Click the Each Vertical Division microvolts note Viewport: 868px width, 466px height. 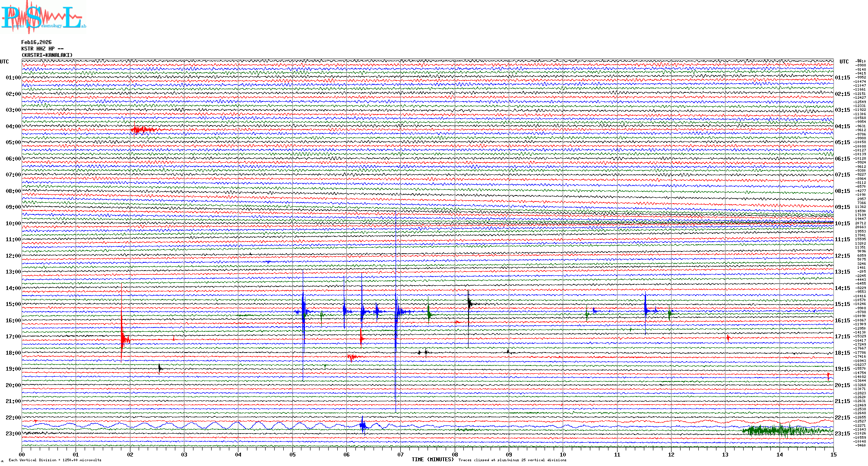point(55,460)
